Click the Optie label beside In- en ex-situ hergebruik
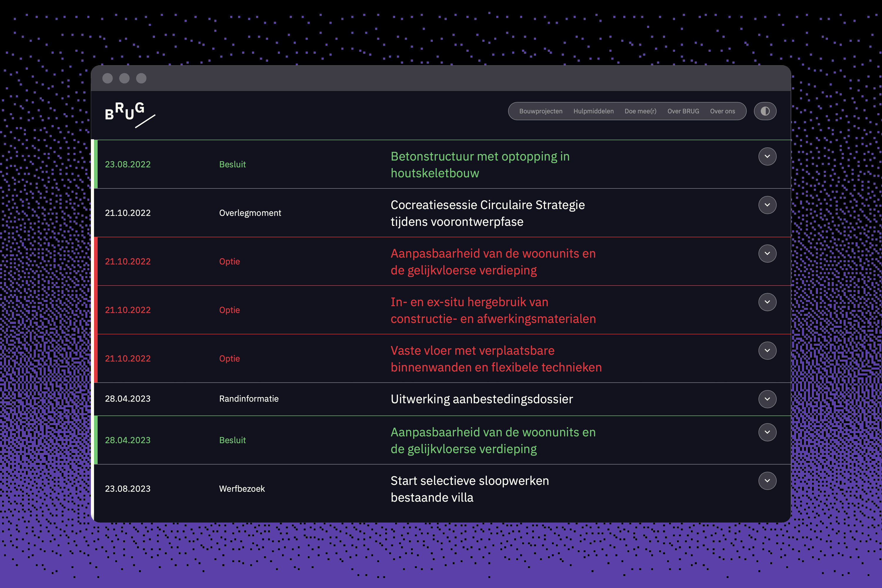Image resolution: width=882 pixels, height=588 pixels. click(x=229, y=310)
